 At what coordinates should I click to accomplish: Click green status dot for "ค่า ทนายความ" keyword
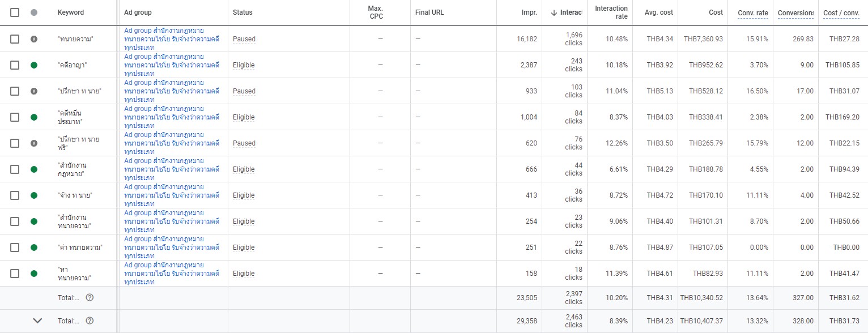(34, 247)
